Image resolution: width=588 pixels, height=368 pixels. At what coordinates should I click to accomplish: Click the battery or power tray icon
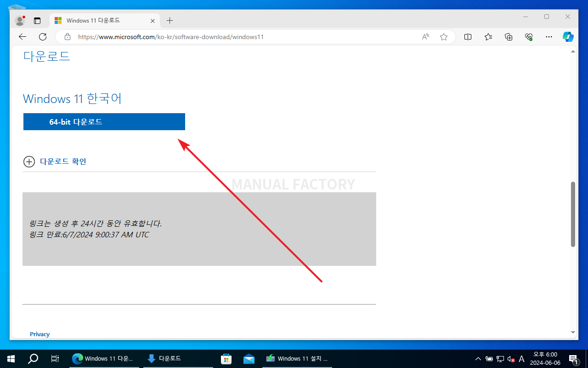(x=489, y=359)
